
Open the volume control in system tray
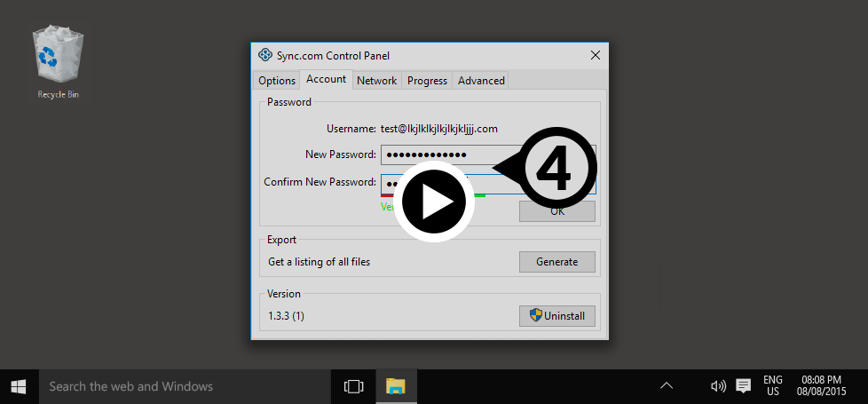(x=718, y=386)
